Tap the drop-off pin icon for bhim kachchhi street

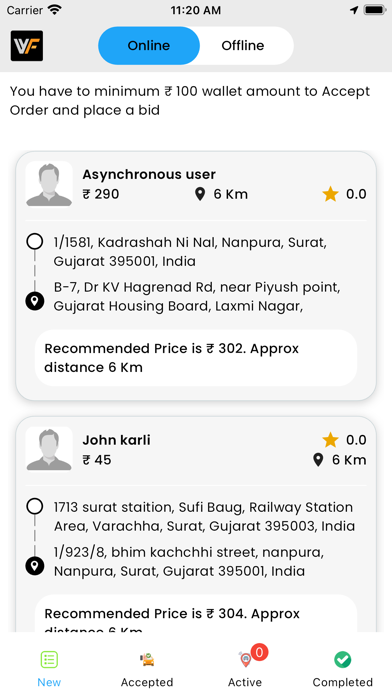tap(35, 566)
